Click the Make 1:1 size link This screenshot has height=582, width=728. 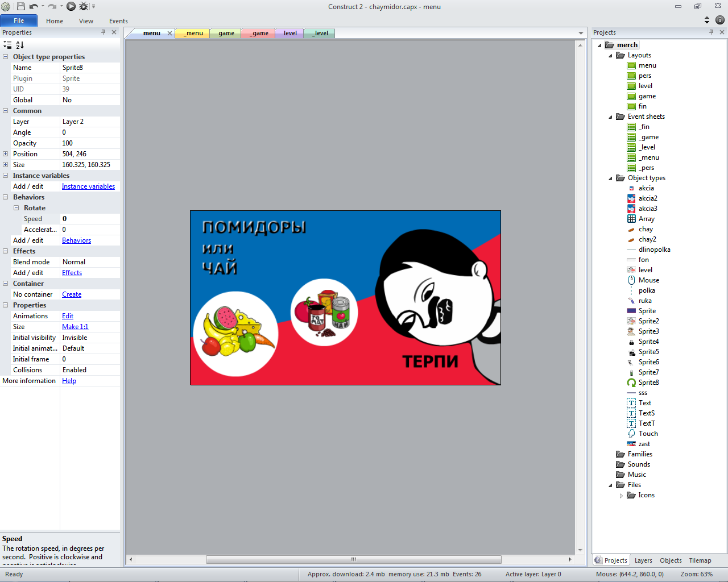tap(75, 327)
